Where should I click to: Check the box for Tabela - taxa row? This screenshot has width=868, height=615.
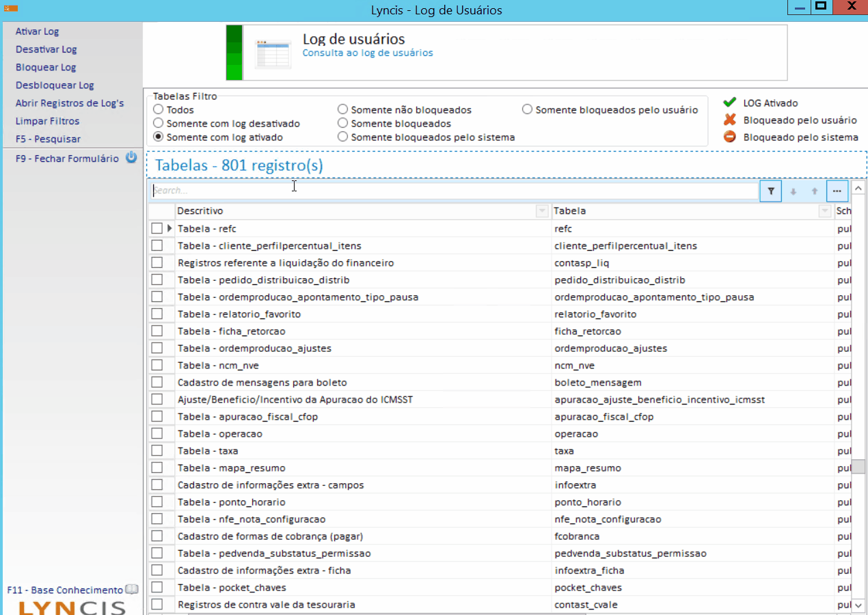(157, 451)
